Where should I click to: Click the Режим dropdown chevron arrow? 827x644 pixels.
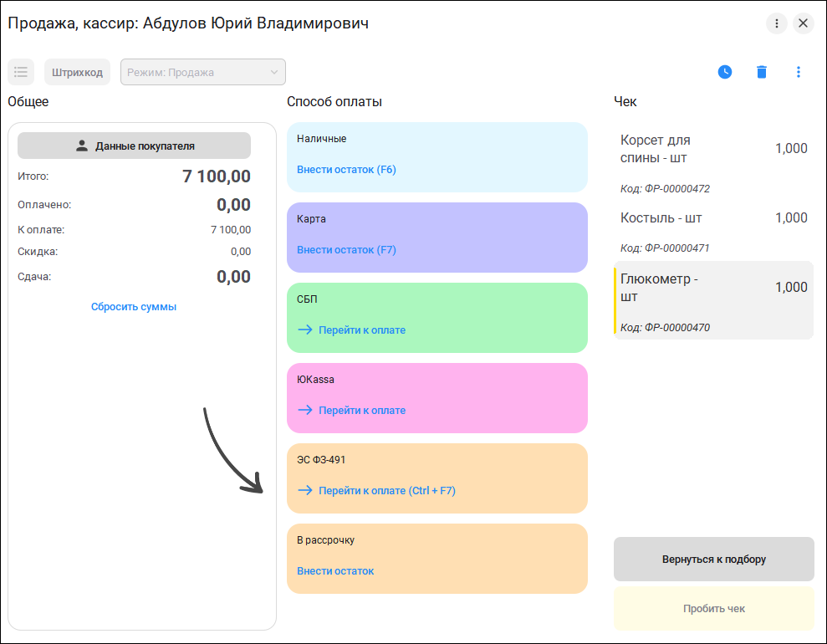(x=274, y=72)
